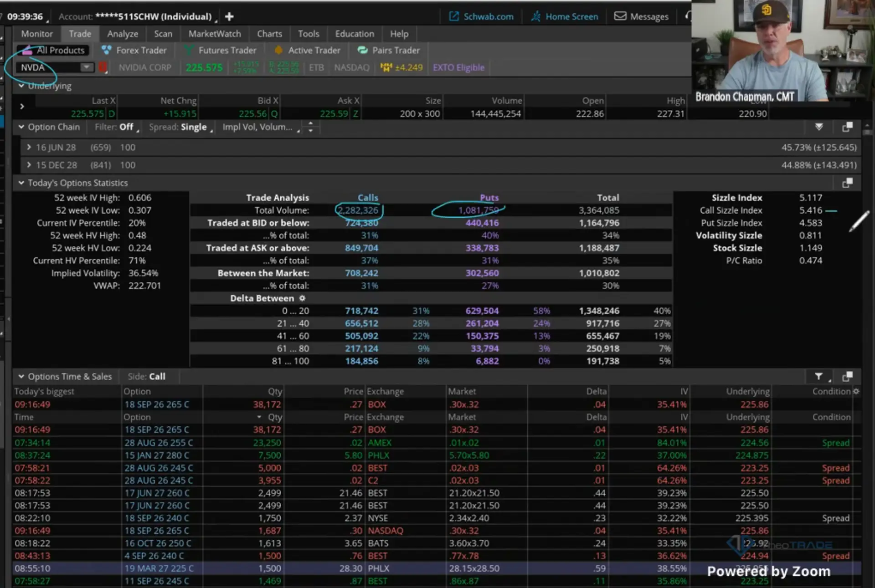Go to the Charts tab
The height and width of the screenshot is (588, 875).
point(269,34)
